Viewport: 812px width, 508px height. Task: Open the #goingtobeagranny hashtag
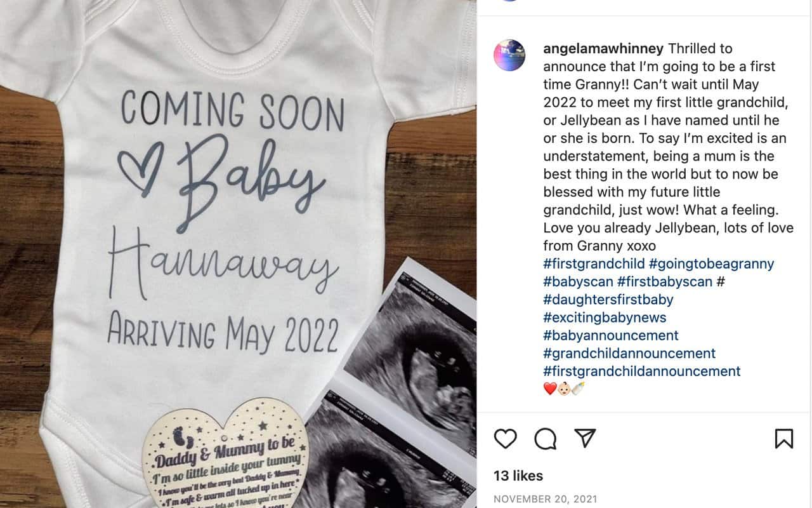pyautogui.click(x=712, y=264)
